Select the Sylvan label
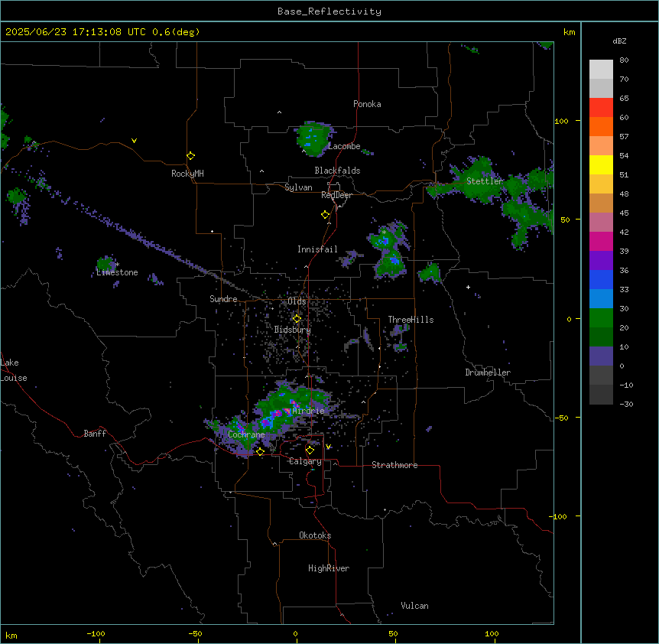The width and height of the screenshot is (659, 644). [x=298, y=187]
